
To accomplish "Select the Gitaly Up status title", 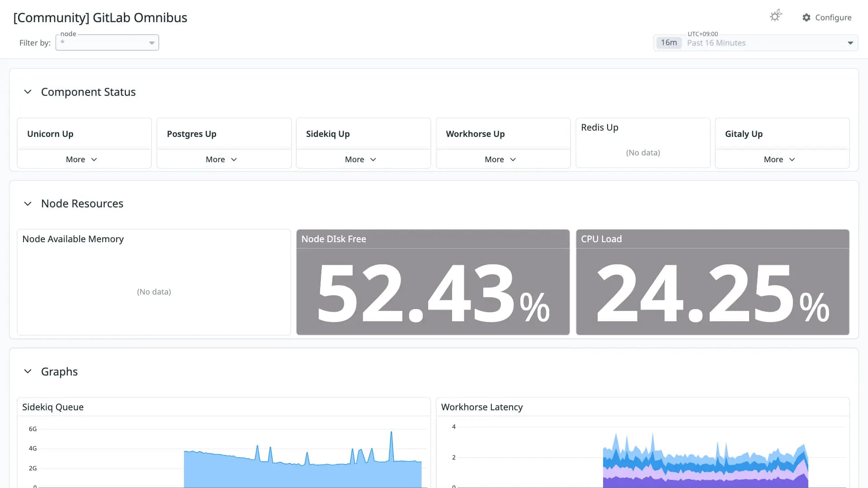I will 744,134.
